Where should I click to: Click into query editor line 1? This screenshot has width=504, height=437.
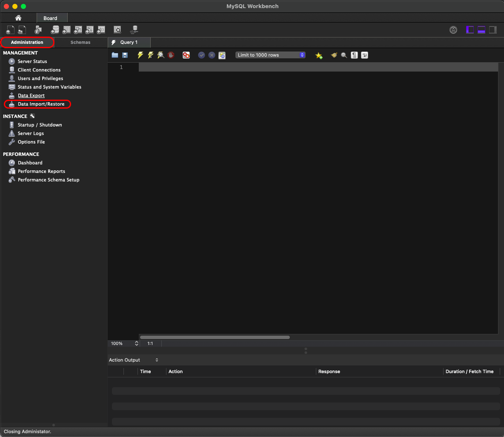(318, 67)
